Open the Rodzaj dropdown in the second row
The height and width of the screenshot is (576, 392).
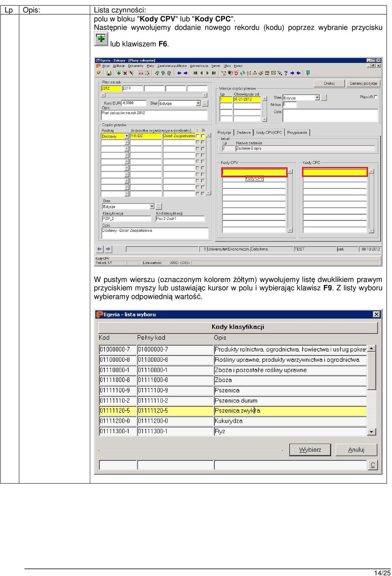pyautogui.click(x=127, y=143)
